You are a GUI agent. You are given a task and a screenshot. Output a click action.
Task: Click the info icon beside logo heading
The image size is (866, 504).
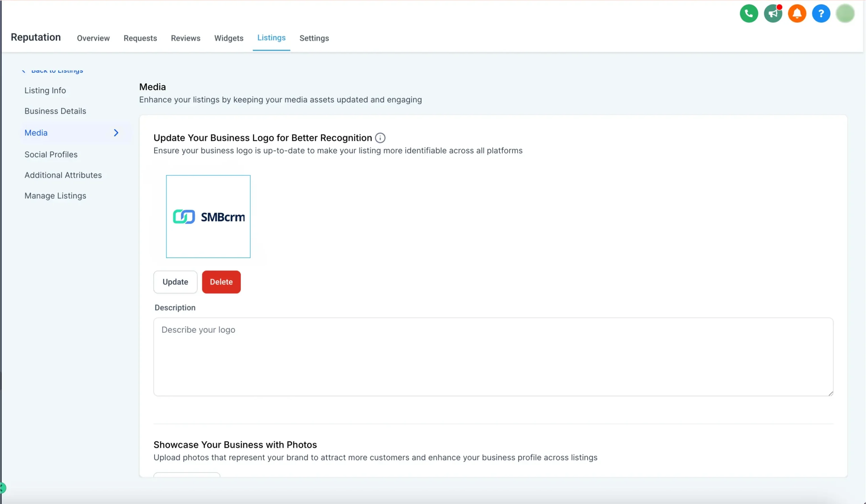(380, 138)
